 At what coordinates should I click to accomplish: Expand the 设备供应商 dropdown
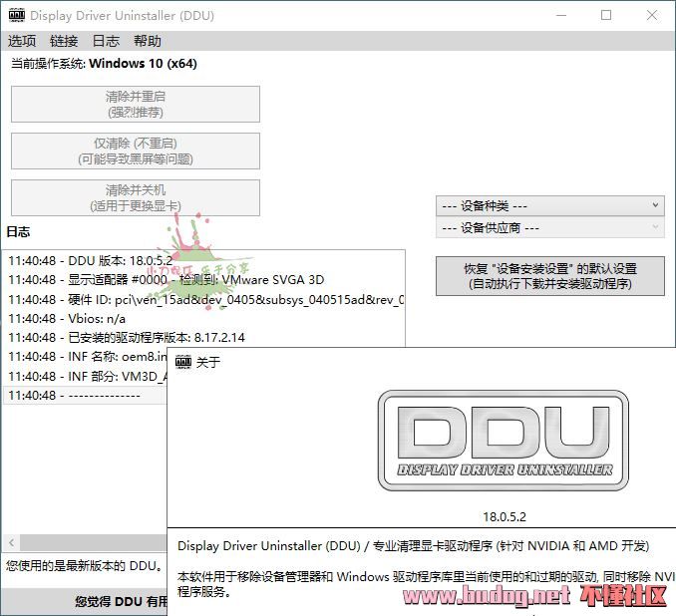[x=549, y=227]
